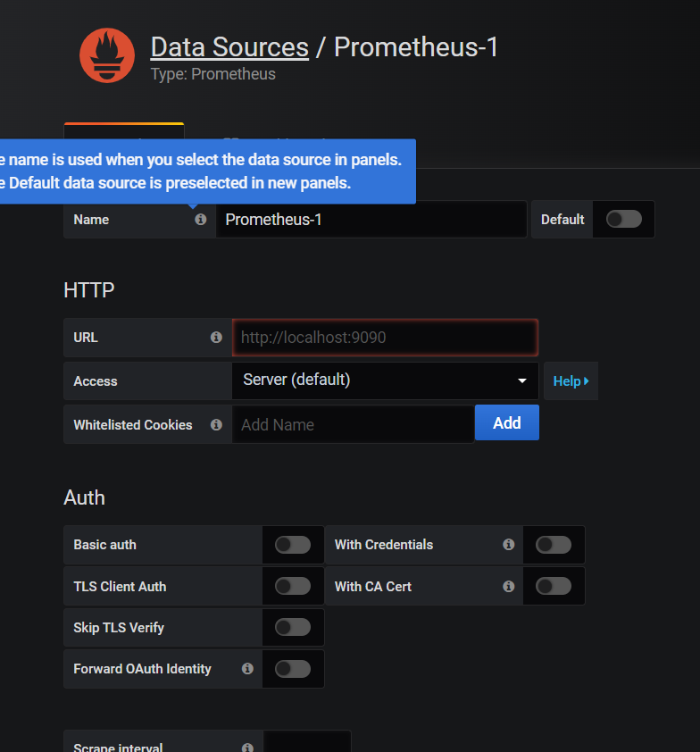Click the Auth section heading
The width and height of the screenshot is (700, 752).
[85, 497]
